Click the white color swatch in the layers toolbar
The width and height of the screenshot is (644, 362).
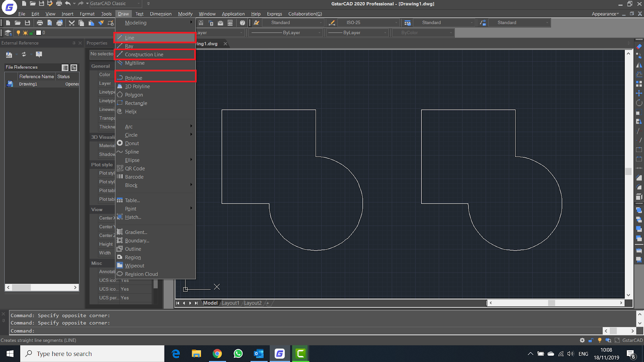tap(38, 33)
